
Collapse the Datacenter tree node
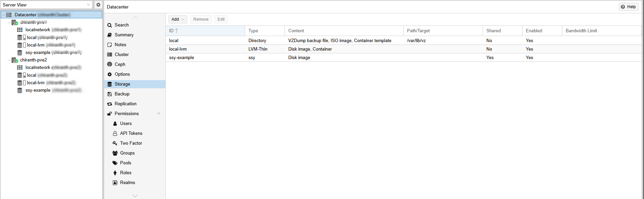point(4,15)
